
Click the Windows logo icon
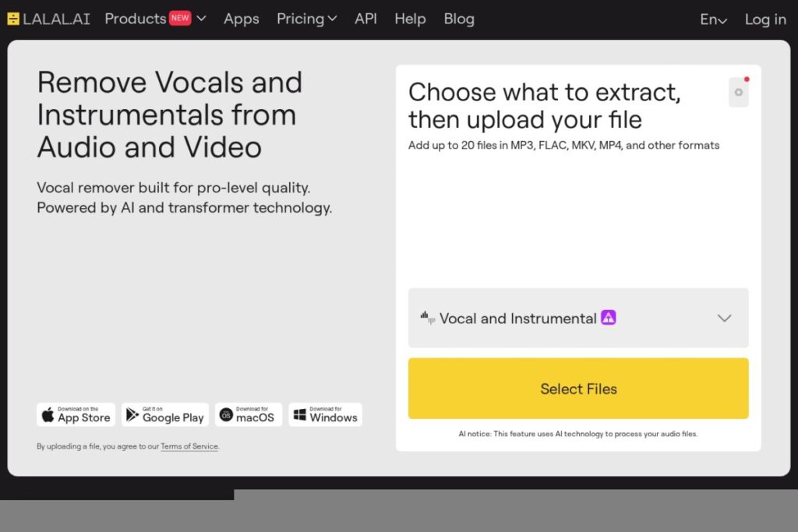[x=300, y=415]
